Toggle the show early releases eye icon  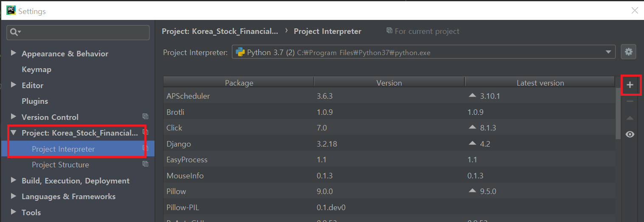click(630, 134)
